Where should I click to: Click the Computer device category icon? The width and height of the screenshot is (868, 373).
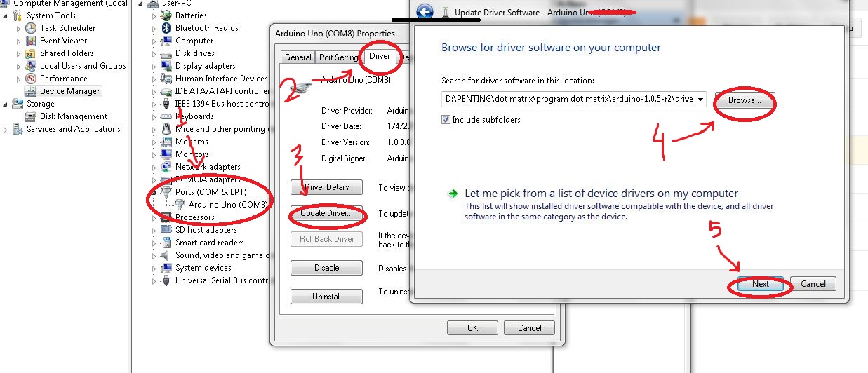(x=166, y=41)
